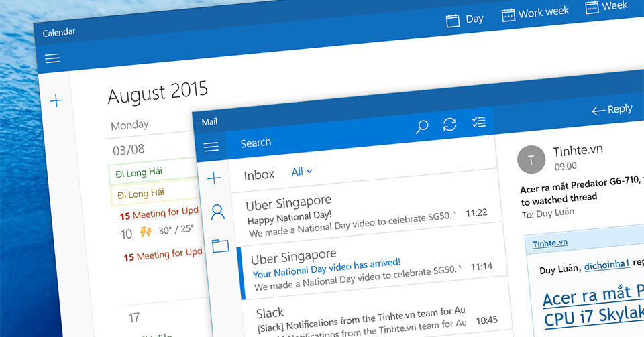The height and width of the screenshot is (337, 644).
Task: Switch Calendar to Day view
Action: click(464, 19)
